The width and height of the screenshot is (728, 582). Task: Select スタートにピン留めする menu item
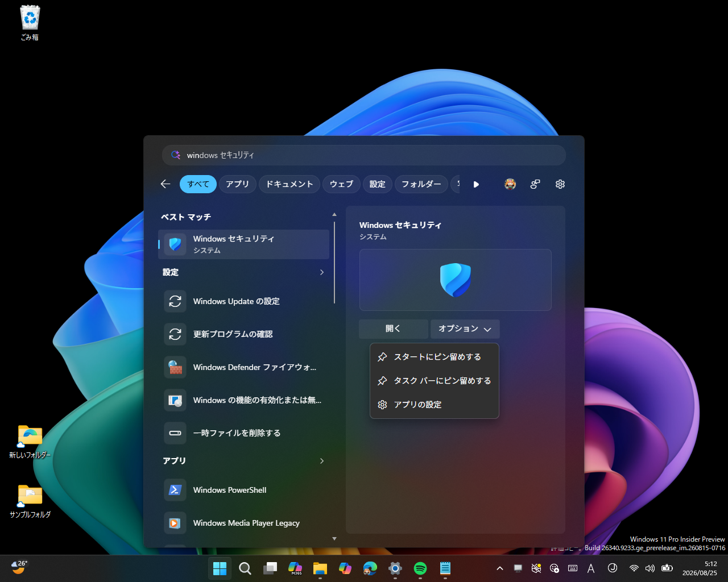coord(435,357)
